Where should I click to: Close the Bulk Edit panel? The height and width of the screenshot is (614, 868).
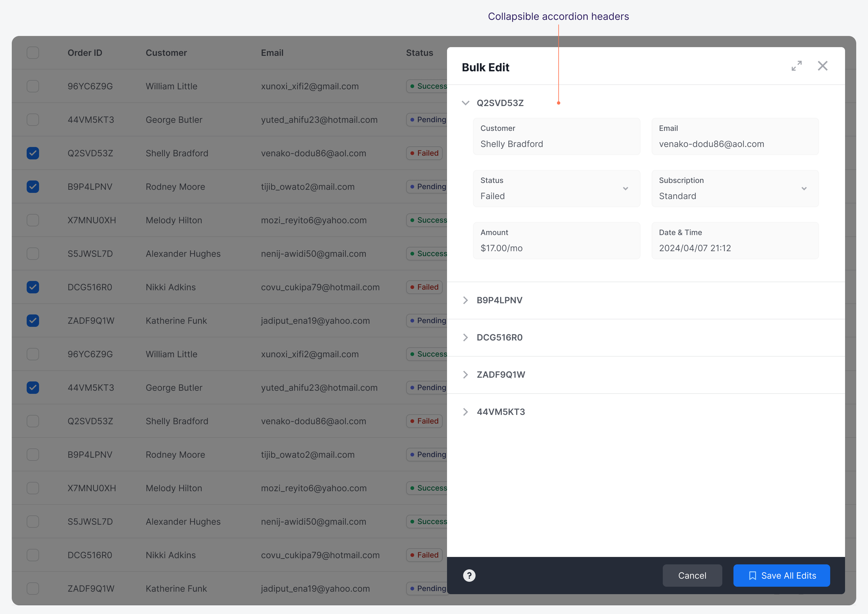[x=823, y=66]
